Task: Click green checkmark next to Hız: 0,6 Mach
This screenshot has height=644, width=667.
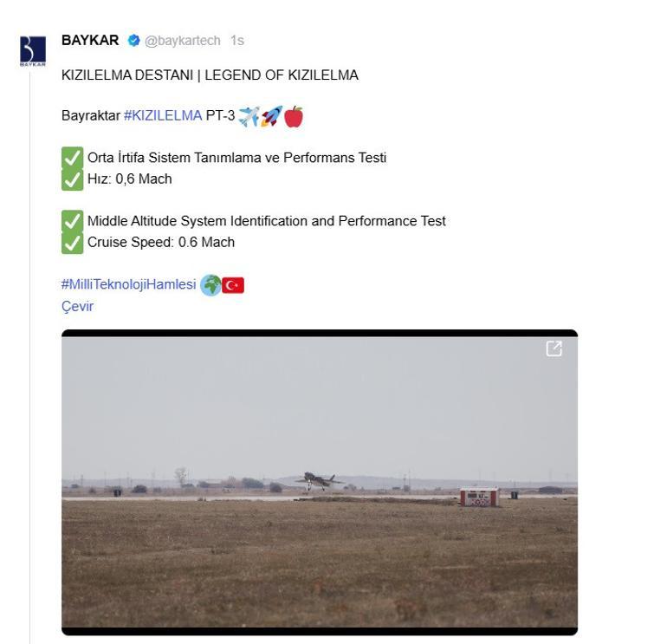Action: [x=72, y=179]
